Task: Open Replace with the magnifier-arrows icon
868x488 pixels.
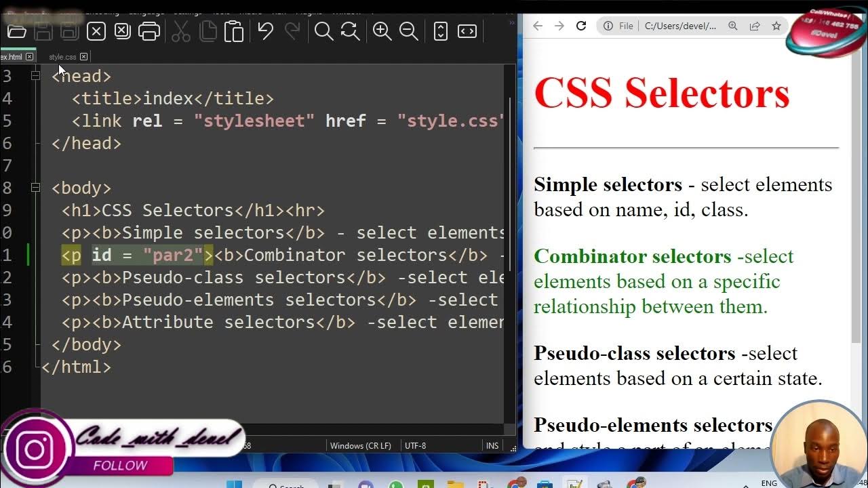Action: (x=350, y=31)
